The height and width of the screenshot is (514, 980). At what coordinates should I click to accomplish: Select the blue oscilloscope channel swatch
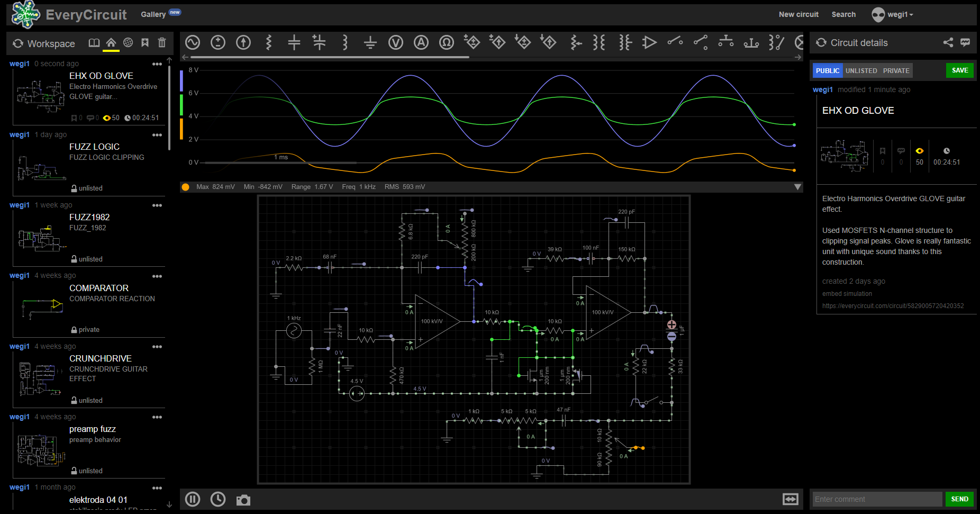[x=182, y=80]
